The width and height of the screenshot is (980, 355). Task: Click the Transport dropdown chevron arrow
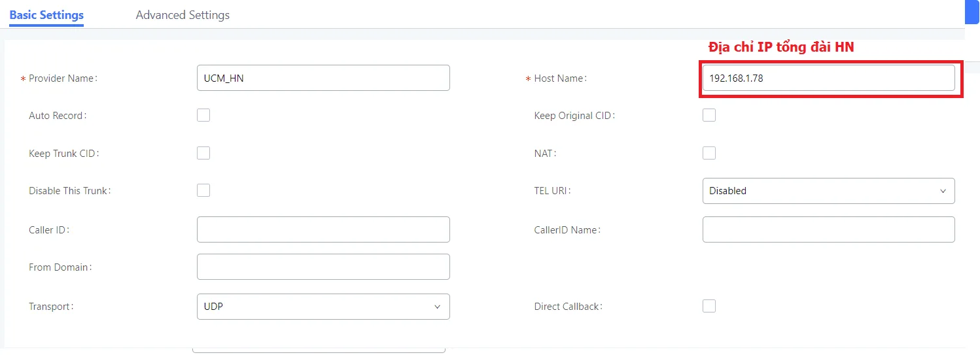coord(437,307)
